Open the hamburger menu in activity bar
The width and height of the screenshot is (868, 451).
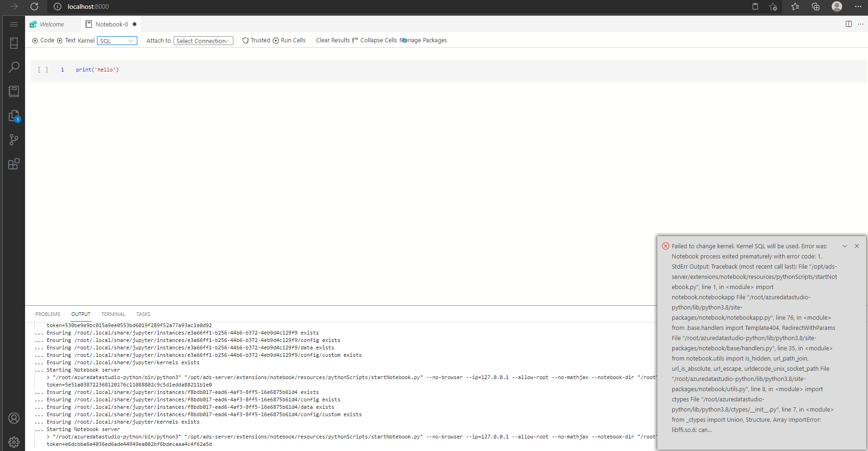click(x=14, y=24)
